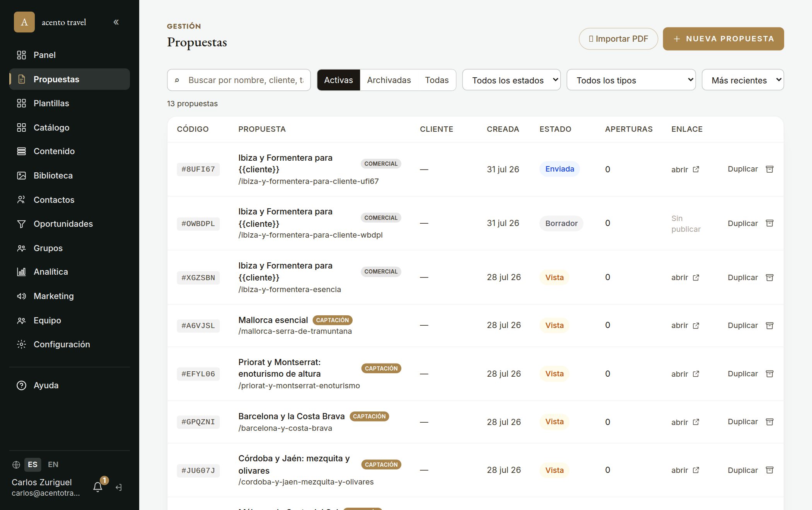Click the Configuración gear icon
Image resolution: width=812 pixels, height=510 pixels.
click(x=21, y=344)
